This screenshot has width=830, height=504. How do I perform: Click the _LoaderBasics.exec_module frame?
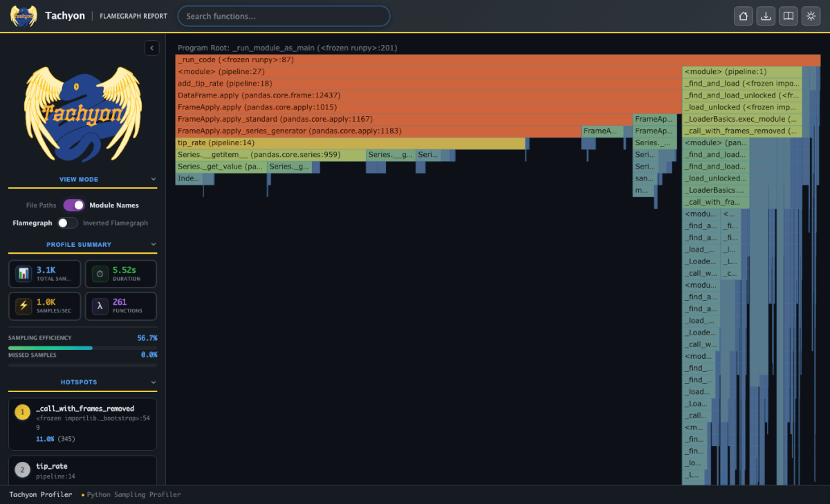pos(742,119)
